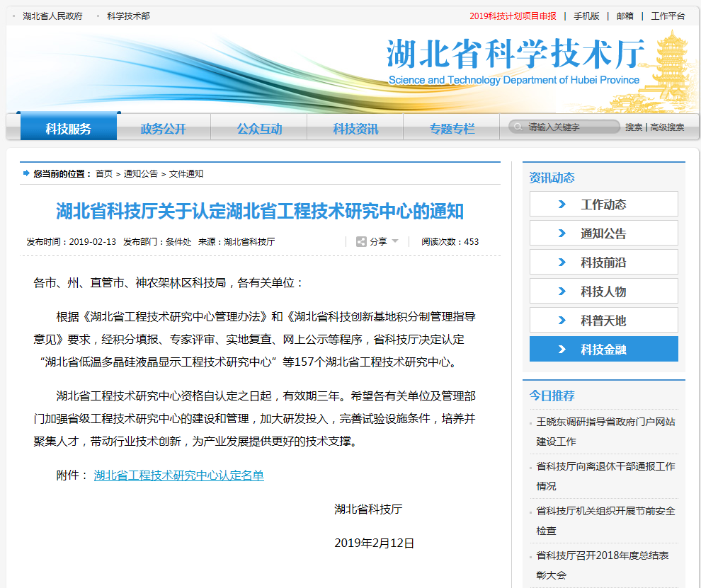Open article 王晓东调研指导省政府门户网站建设工作
The image size is (701, 588).
(606, 432)
